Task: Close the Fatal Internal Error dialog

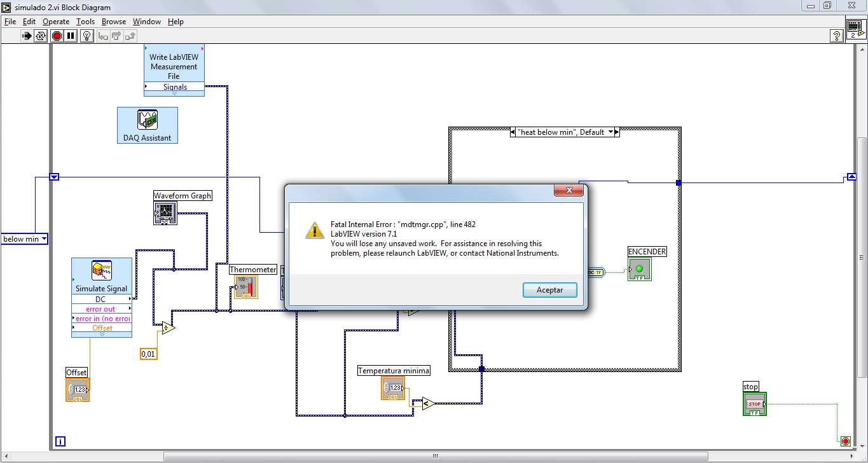Action: click(x=569, y=190)
